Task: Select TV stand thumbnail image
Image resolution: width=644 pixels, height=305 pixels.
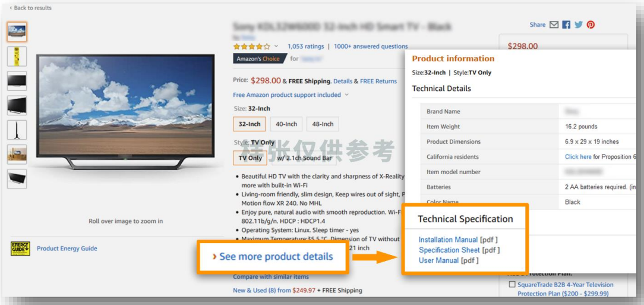Action: [17, 130]
